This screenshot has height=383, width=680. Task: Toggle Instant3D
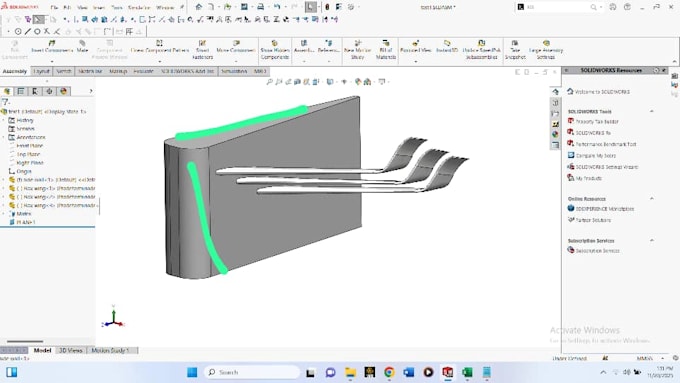click(447, 46)
